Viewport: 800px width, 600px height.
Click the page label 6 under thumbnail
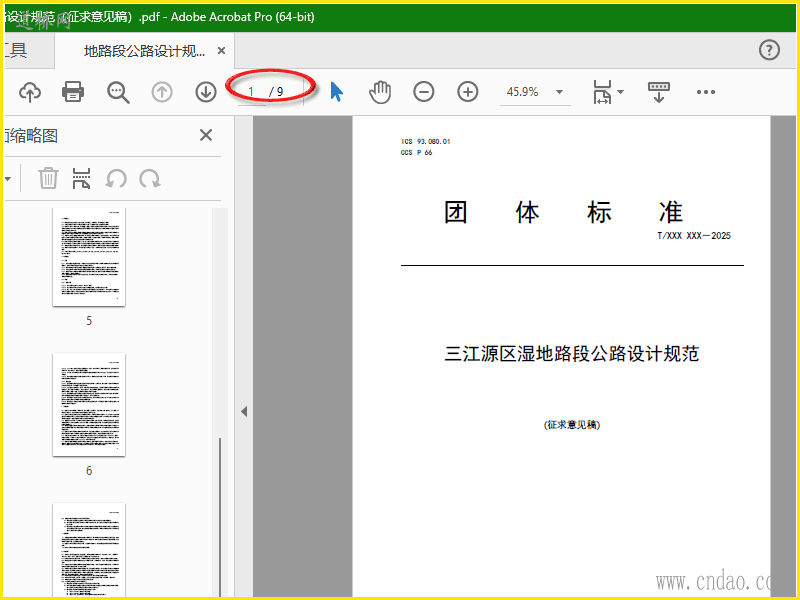click(89, 471)
